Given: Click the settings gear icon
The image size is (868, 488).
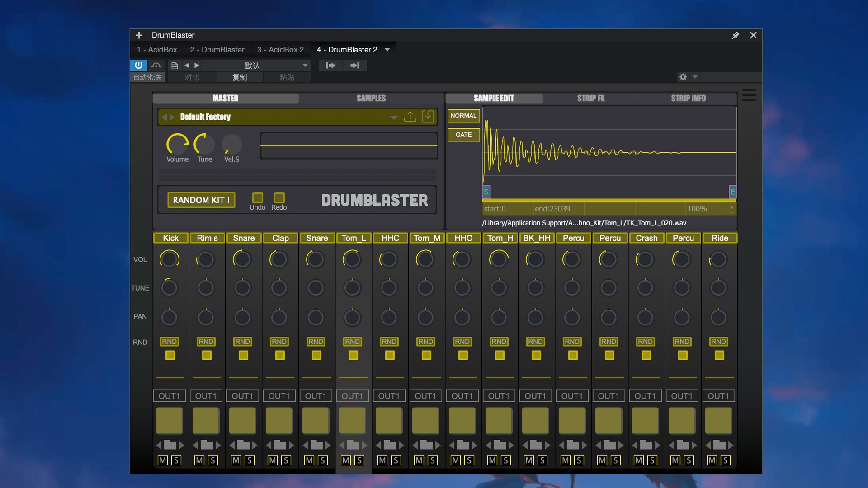Looking at the screenshot, I should pos(683,77).
